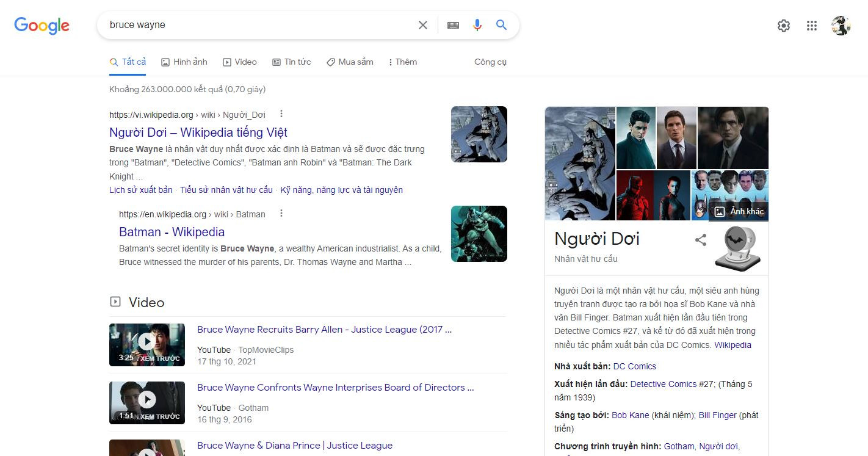Open Bruce Wayne Confronts Wayne Enterprises video
868x456 pixels.
[336, 388]
